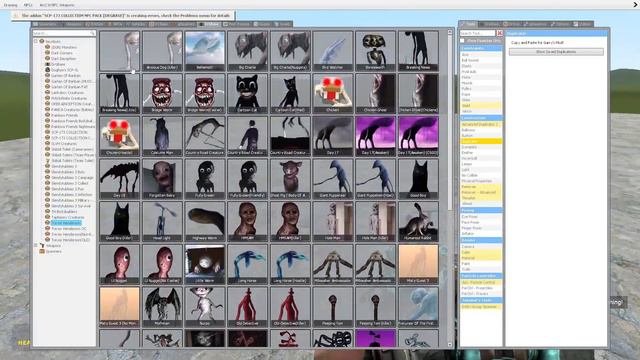
Task: Spawn the Head Light creature
Action: pyautogui.click(x=162, y=222)
